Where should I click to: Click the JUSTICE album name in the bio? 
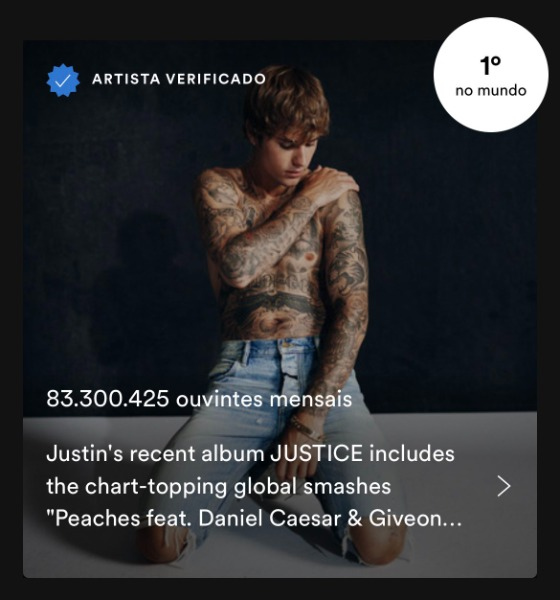316,454
